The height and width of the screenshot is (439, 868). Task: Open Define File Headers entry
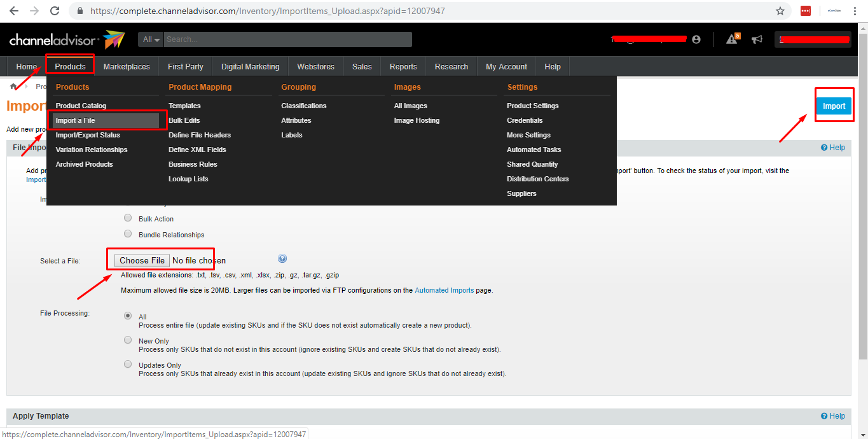(200, 135)
